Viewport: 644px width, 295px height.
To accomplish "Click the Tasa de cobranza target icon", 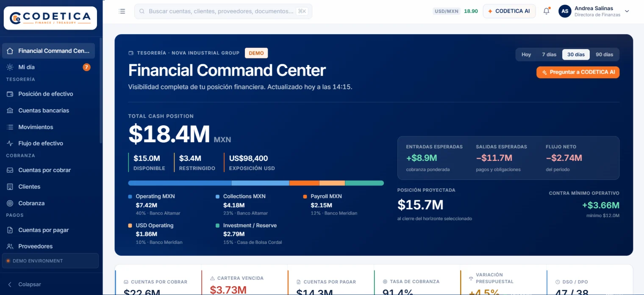I will coord(385,281).
